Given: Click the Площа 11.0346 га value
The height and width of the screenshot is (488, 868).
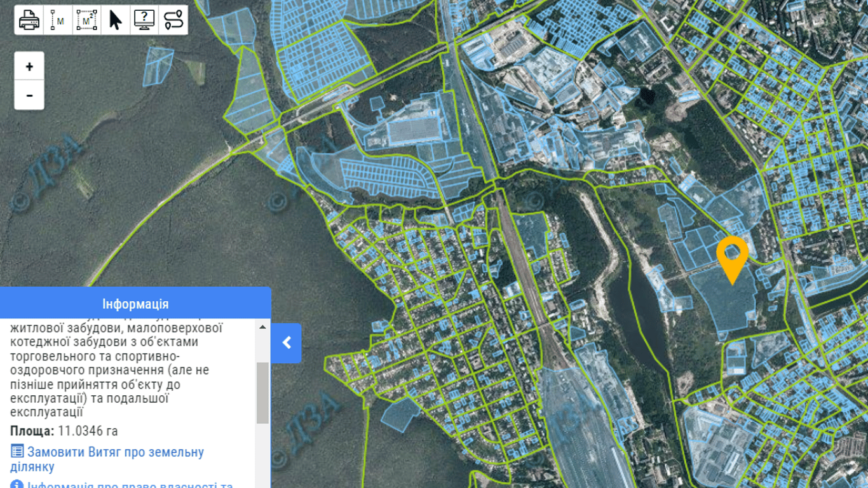Looking at the screenshot, I should coord(88,431).
